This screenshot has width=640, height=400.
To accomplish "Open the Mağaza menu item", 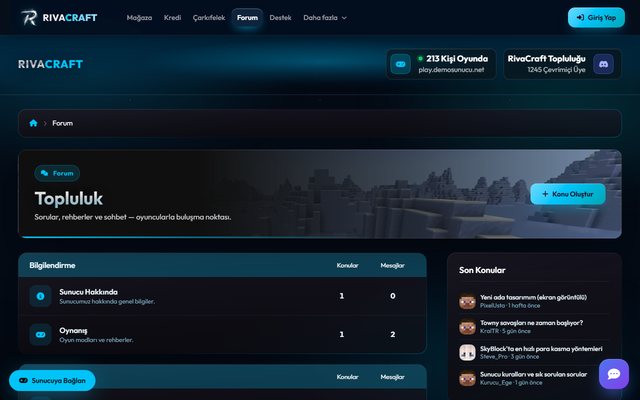I will tap(139, 18).
